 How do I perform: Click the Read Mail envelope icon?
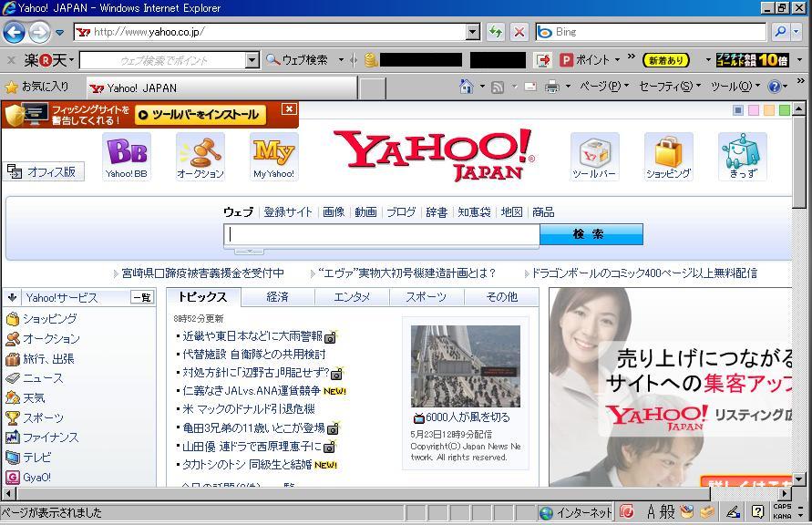[530, 87]
